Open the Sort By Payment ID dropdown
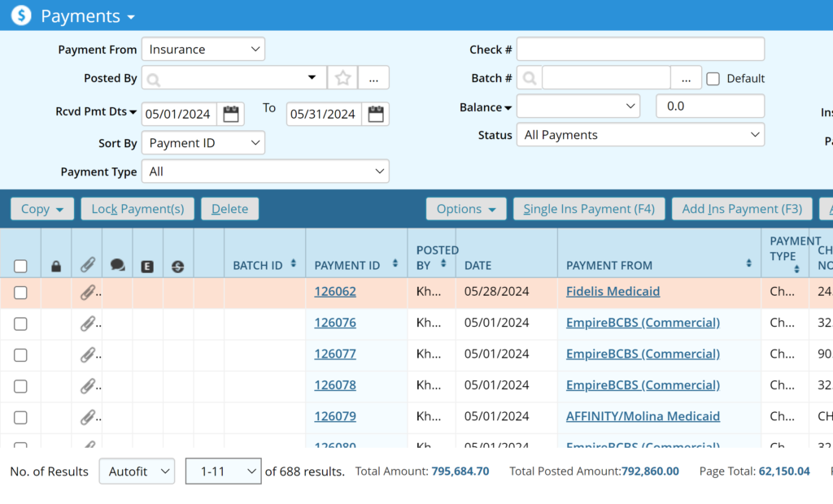 (x=203, y=143)
